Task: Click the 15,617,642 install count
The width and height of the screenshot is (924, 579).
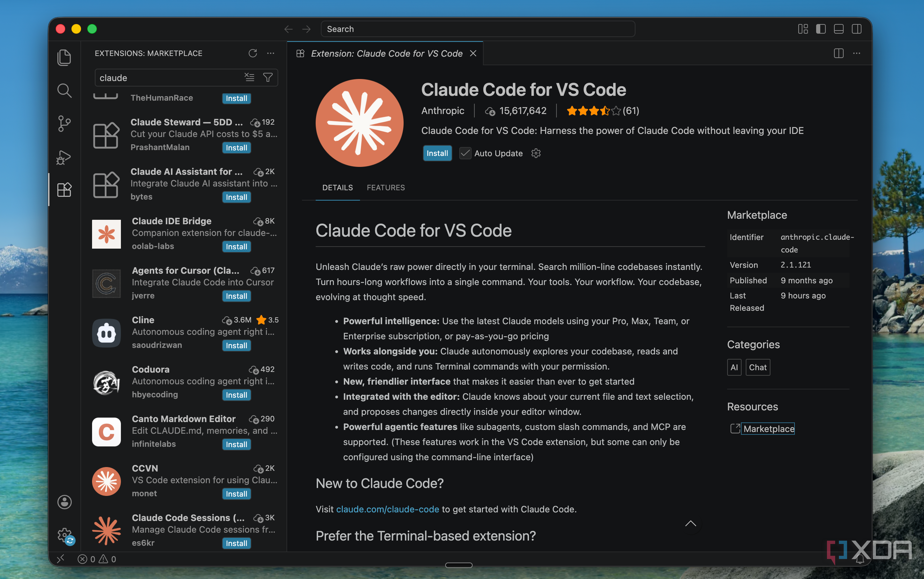Action: click(x=516, y=111)
